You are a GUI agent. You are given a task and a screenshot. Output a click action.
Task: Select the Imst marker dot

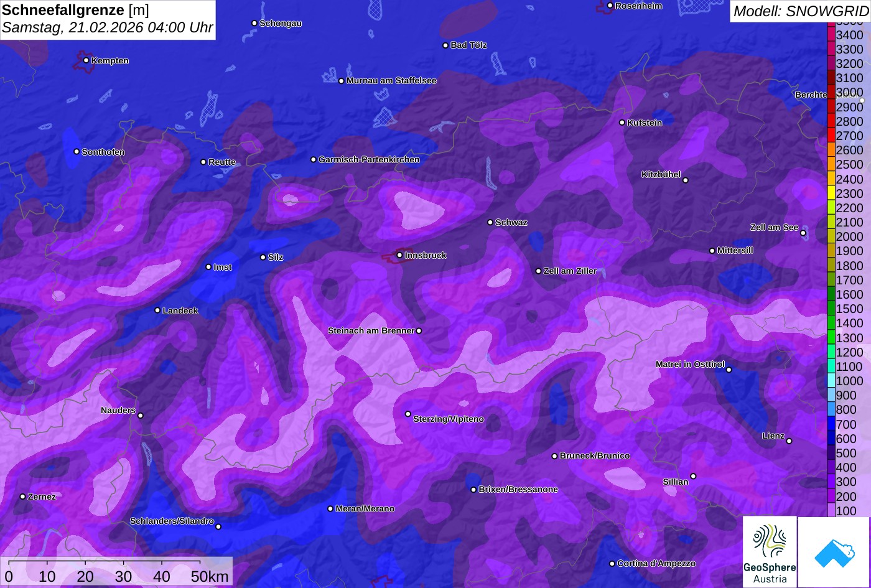208,267
